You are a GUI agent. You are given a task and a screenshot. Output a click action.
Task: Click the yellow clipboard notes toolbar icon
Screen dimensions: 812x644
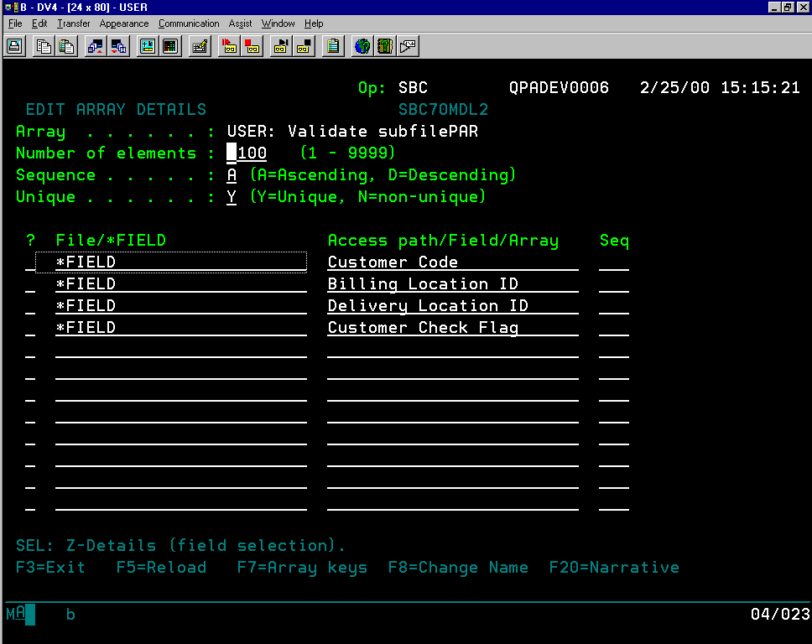coord(333,46)
